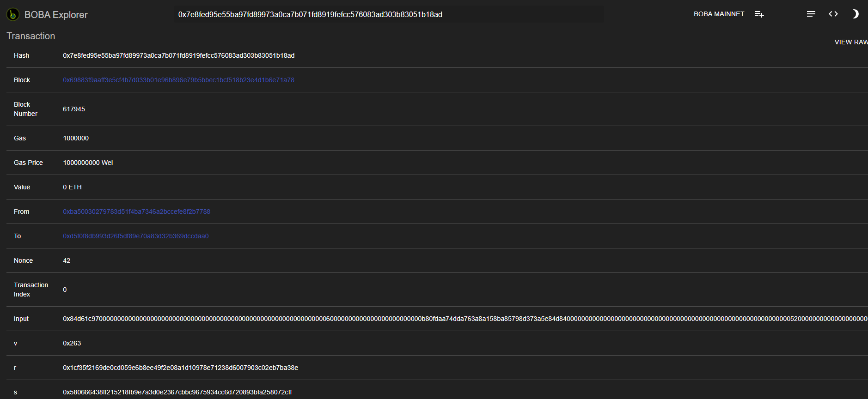The width and height of the screenshot is (868, 399).
Task: Open the To address link
Action: pyautogui.click(x=135, y=236)
